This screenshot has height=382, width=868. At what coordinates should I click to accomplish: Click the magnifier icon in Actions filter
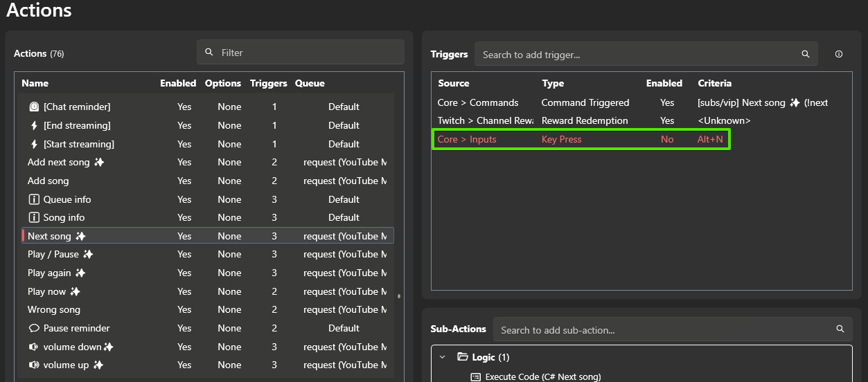coord(209,53)
